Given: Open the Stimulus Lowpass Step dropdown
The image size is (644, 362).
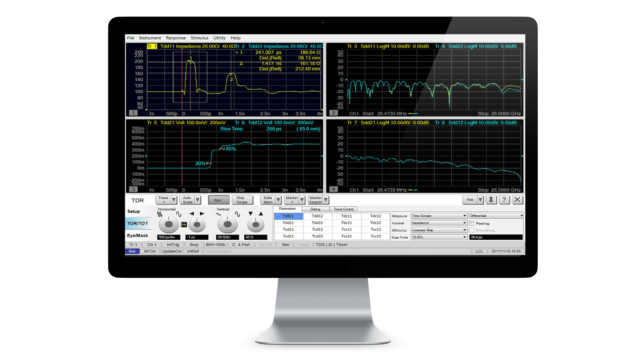Looking at the screenshot, I should point(439,230).
